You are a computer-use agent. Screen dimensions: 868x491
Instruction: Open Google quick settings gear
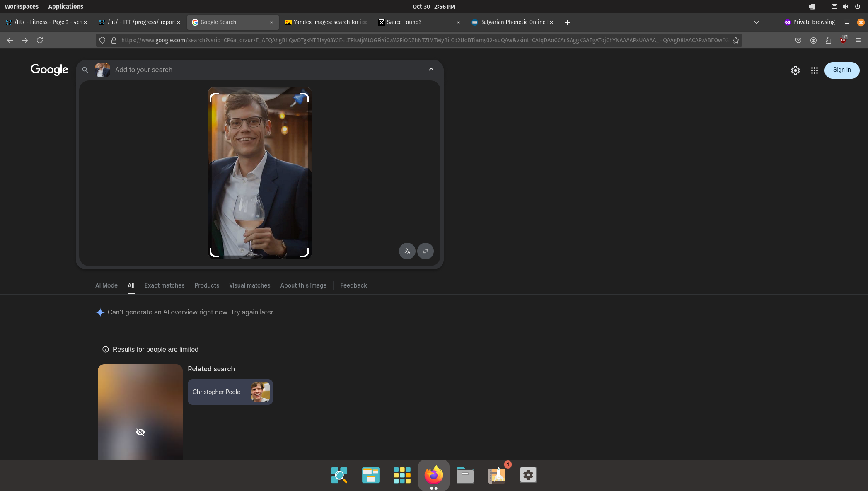click(795, 70)
